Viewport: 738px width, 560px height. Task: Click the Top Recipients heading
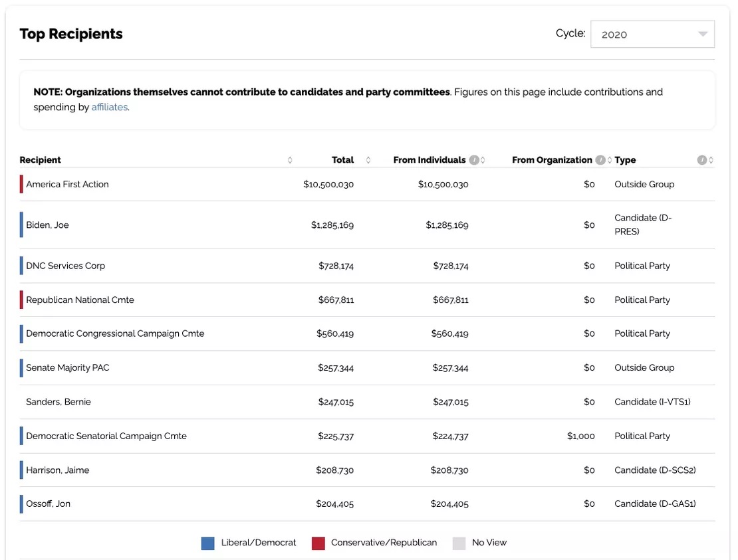[x=71, y=34]
